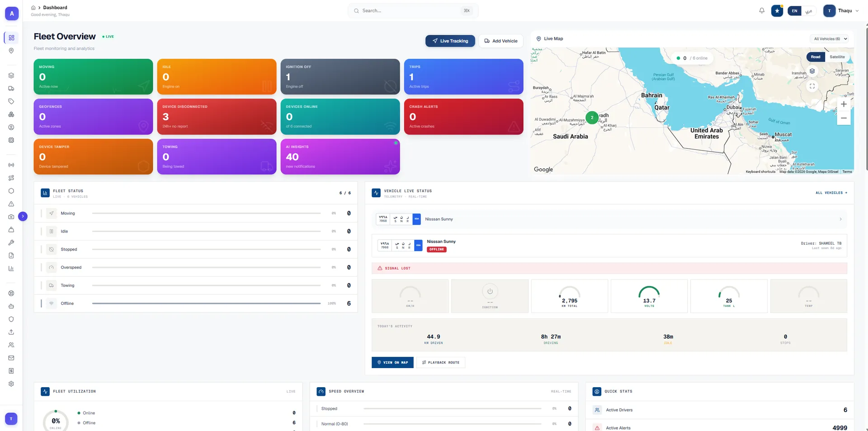The width and height of the screenshot is (868, 431).
Task: Open the hexagon sidebar icon
Action: pyautogui.click(x=11, y=191)
